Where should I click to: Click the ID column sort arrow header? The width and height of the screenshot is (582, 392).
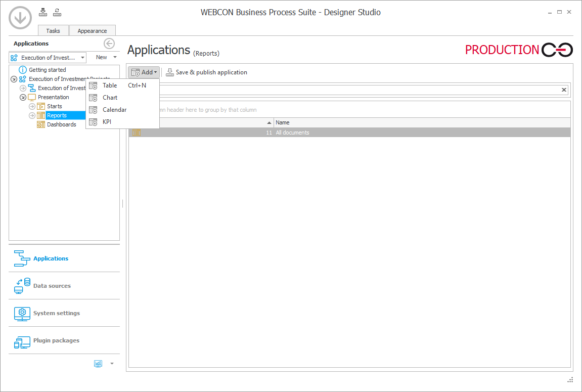[x=269, y=122]
